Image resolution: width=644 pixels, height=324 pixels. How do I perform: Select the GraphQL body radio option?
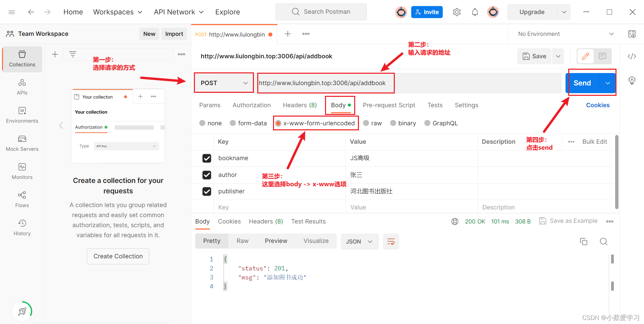[x=427, y=123]
